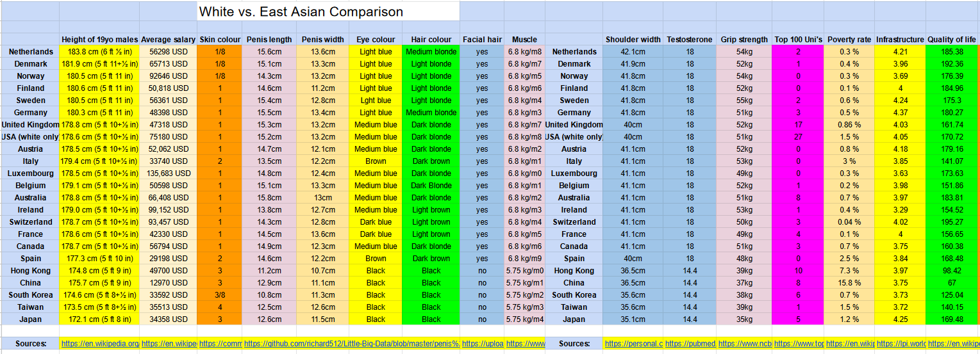This screenshot has width=980, height=354.
Task: Open the lpi.world link under Infrastructure
Action: pyautogui.click(x=900, y=344)
